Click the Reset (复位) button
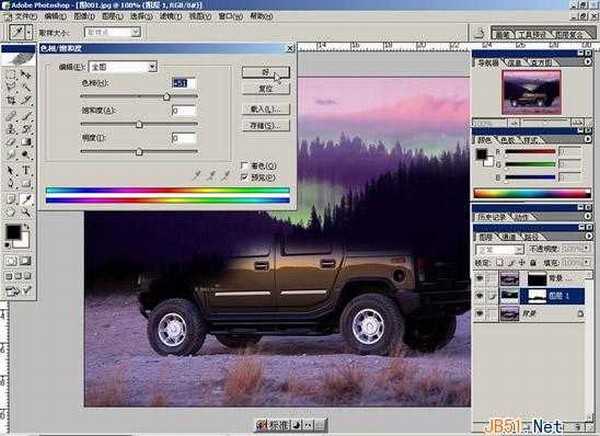 coord(265,89)
